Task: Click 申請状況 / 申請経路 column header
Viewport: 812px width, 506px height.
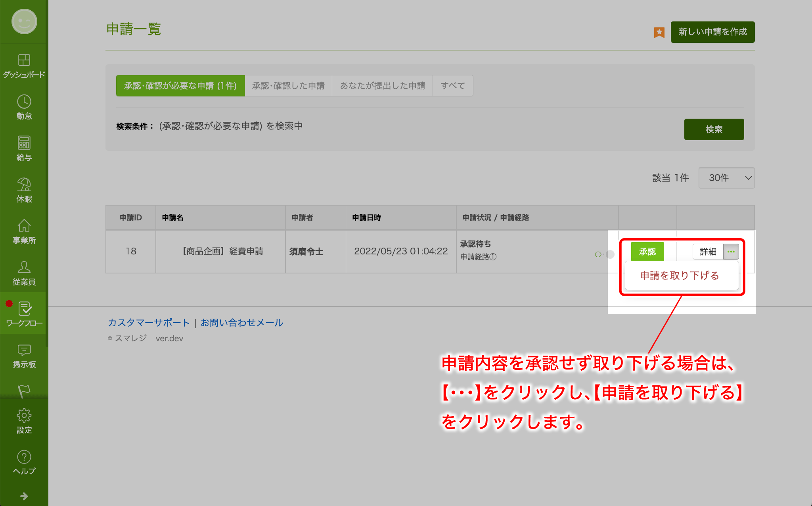Action: point(537,217)
